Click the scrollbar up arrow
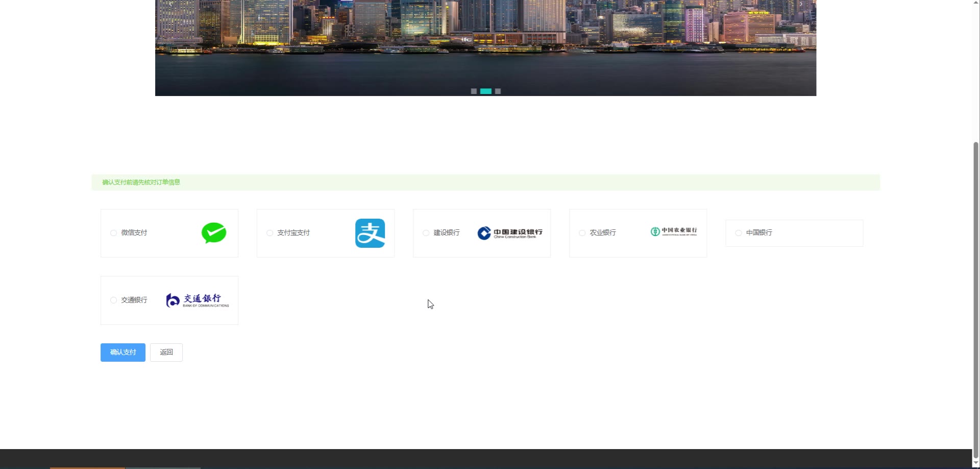This screenshot has height=469, width=980. [x=975, y=3]
